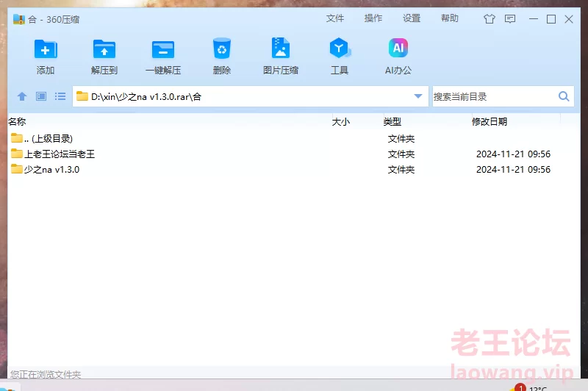Click the folder icon in the address bar

[x=82, y=96]
